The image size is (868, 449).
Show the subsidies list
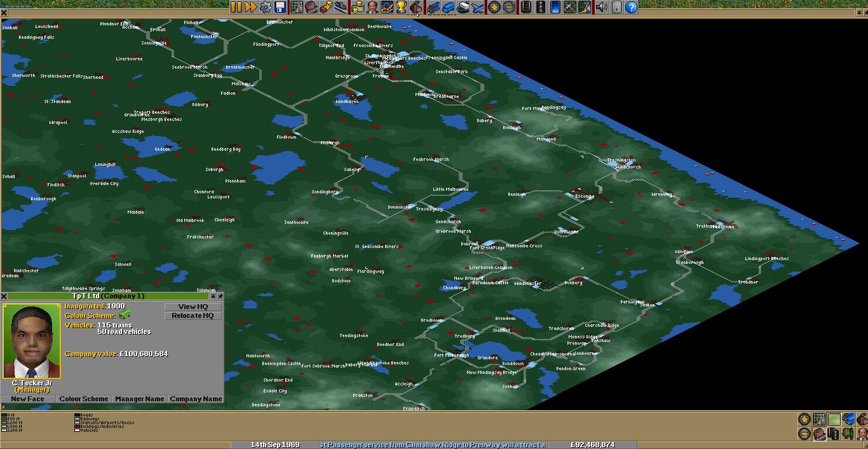[325, 7]
